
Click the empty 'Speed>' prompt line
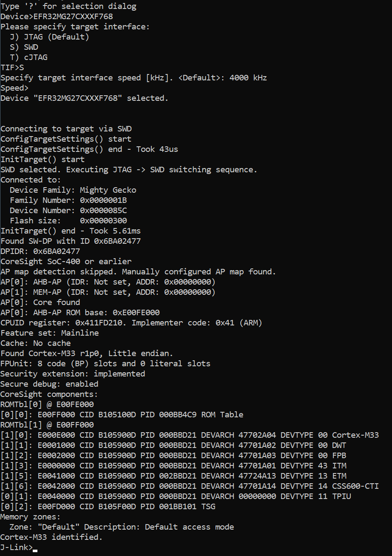(x=14, y=88)
